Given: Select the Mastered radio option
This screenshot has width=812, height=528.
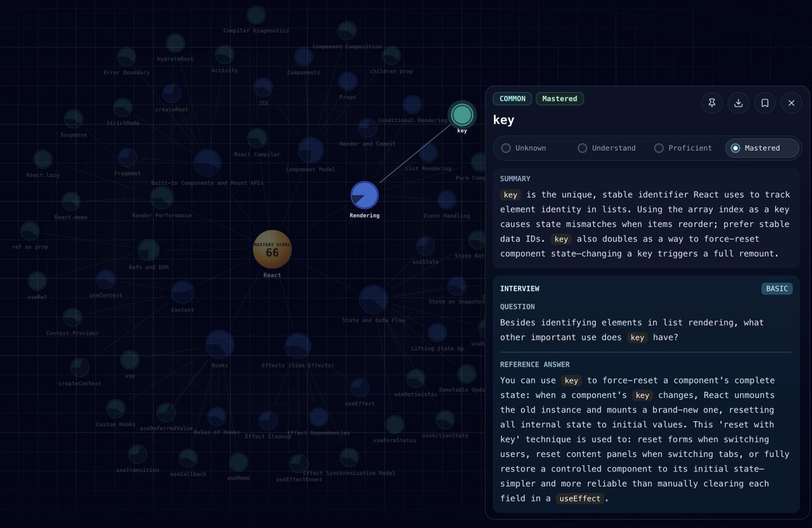Looking at the screenshot, I should [762, 148].
